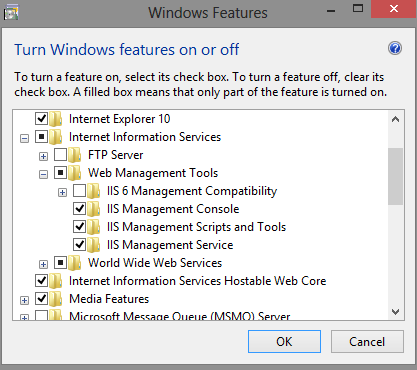Toggle the World Wide Web Services checkbox
Screen dimensions: 417x370
(x=60, y=263)
